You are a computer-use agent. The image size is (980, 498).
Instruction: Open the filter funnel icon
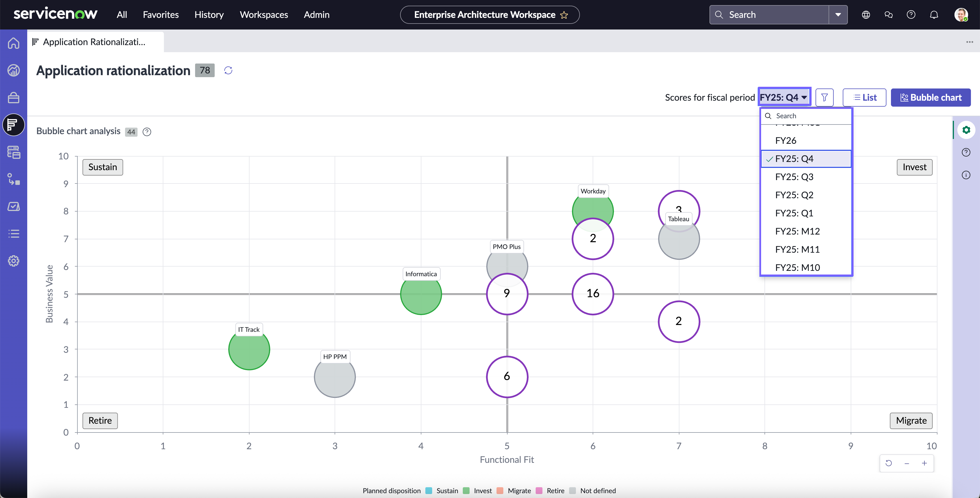(x=824, y=97)
